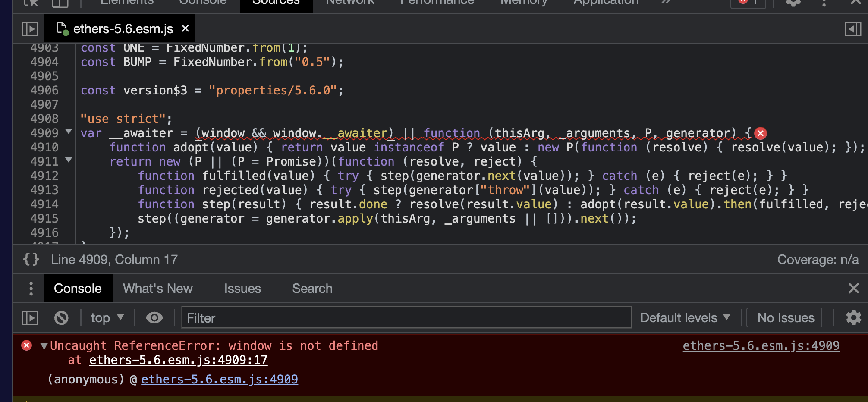Open the Network panel tab
Screen dimensions: 868x402
pyautogui.click(x=350, y=3)
